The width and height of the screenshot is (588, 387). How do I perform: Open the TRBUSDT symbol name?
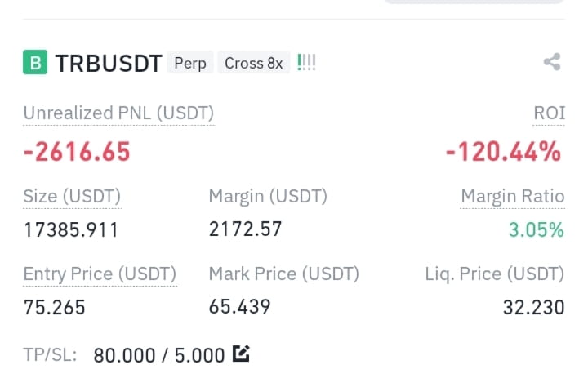[109, 63]
